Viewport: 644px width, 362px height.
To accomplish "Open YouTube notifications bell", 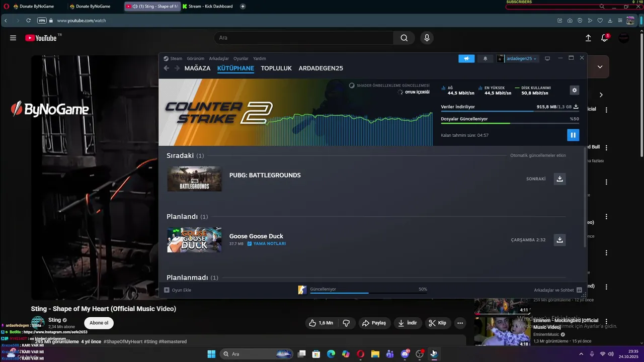I will [605, 38].
